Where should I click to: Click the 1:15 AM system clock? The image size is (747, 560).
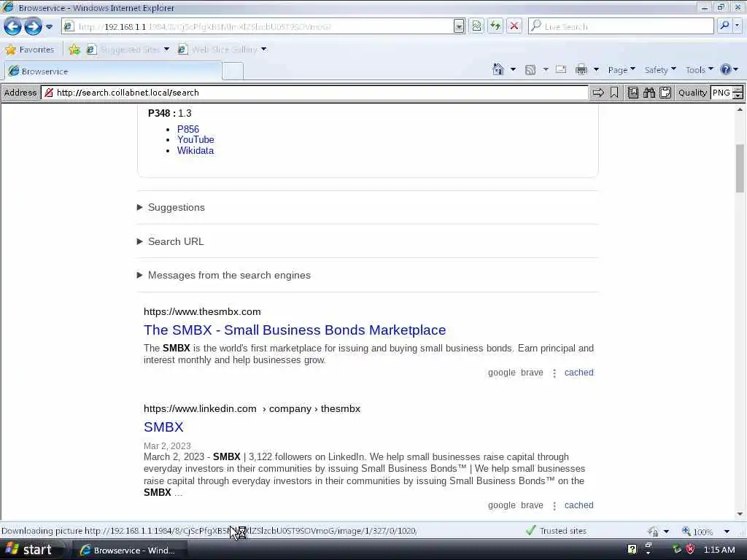[719, 550]
